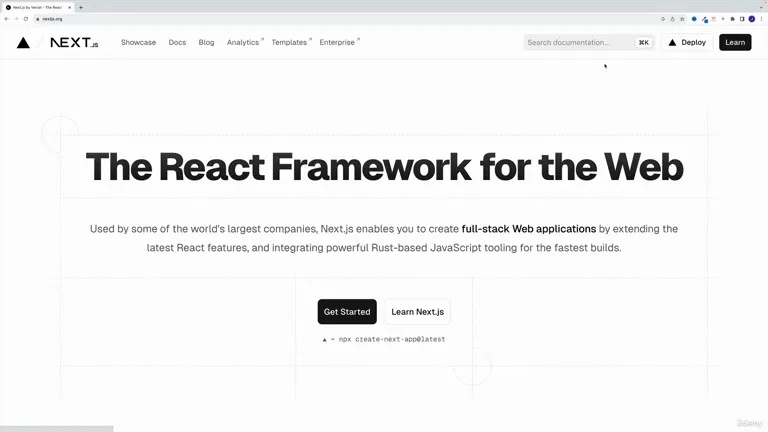
Task: Select the Next.js by Vercel tab
Action: pos(37,7)
